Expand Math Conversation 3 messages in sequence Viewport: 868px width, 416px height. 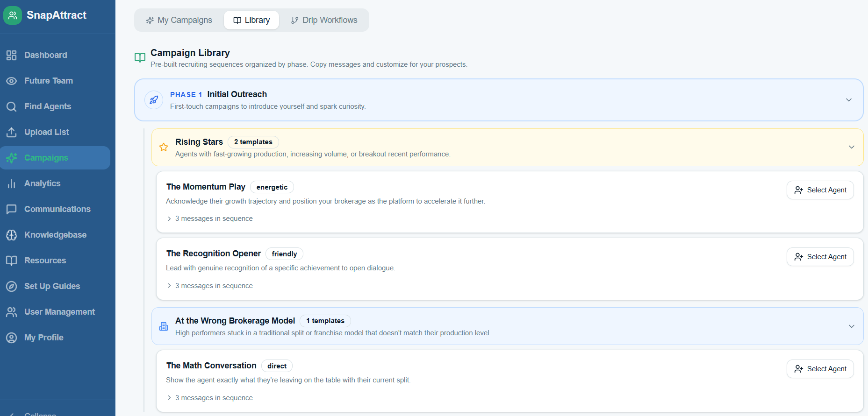(x=210, y=398)
